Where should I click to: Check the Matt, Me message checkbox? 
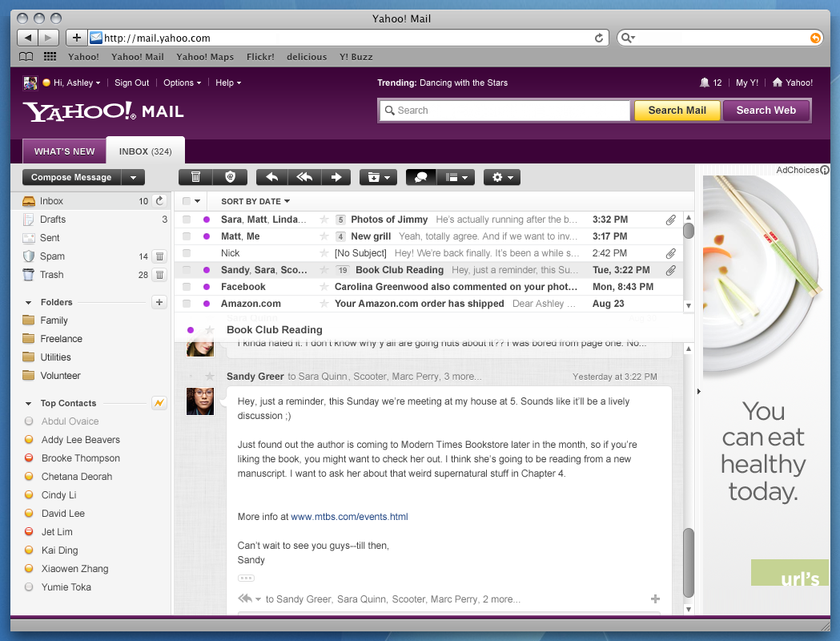point(187,236)
